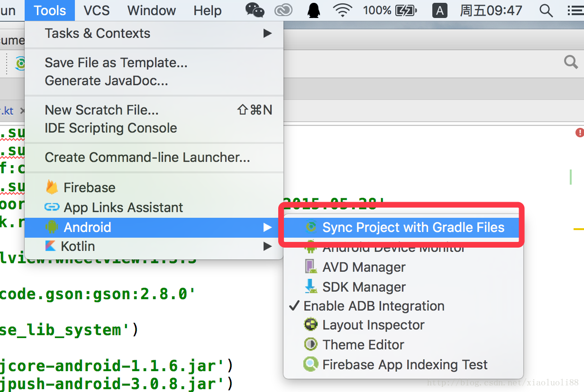Viewport: 584px width, 392px height.
Task: Expand Tasks & Contexts submenu
Action: tap(154, 34)
